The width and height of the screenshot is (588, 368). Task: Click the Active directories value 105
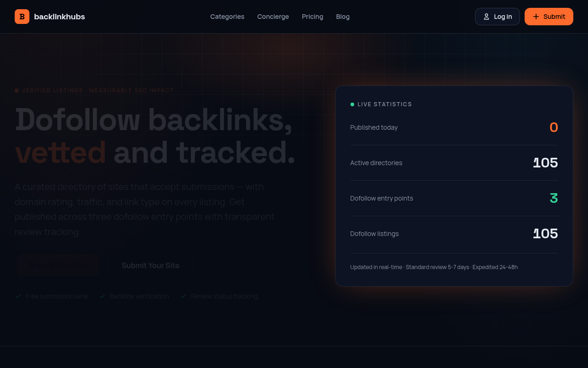(546, 163)
